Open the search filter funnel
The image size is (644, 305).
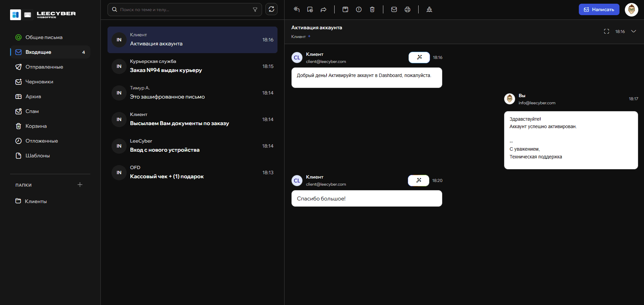pyautogui.click(x=255, y=10)
